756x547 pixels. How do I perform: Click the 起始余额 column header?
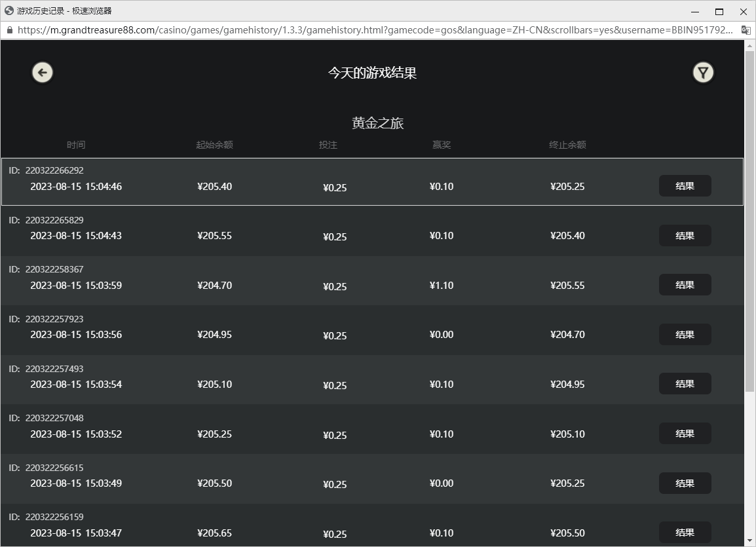pyautogui.click(x=215, y=145)
